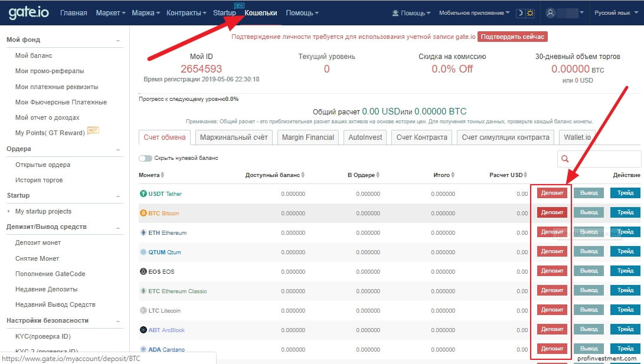This screenshot has width=644, height=364.
Task: Open Мобильное приложение dropdown
Action: point(475,13)
